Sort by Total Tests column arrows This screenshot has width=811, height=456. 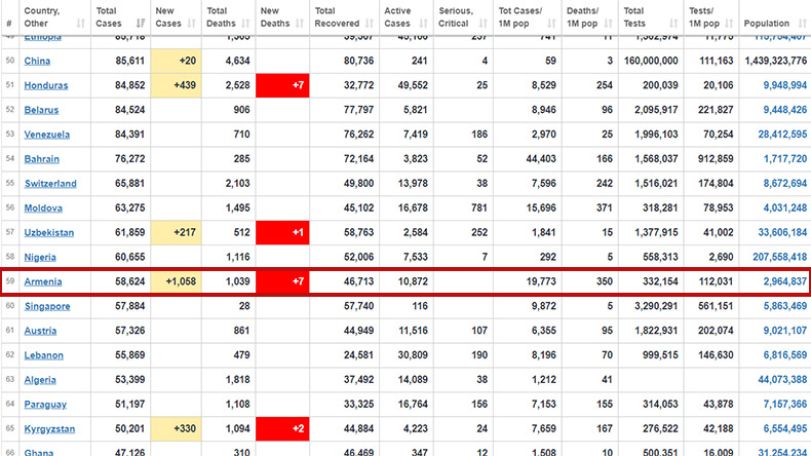673,23
